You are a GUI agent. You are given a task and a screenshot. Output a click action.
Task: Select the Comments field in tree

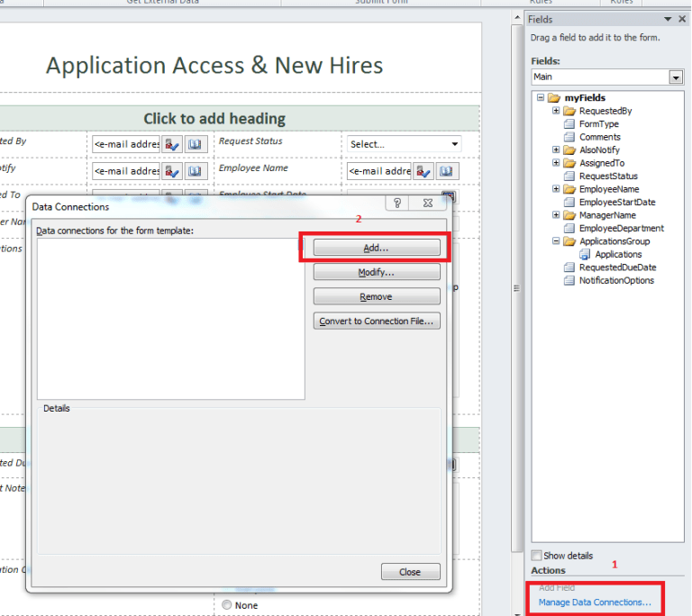tap(599, 137)
